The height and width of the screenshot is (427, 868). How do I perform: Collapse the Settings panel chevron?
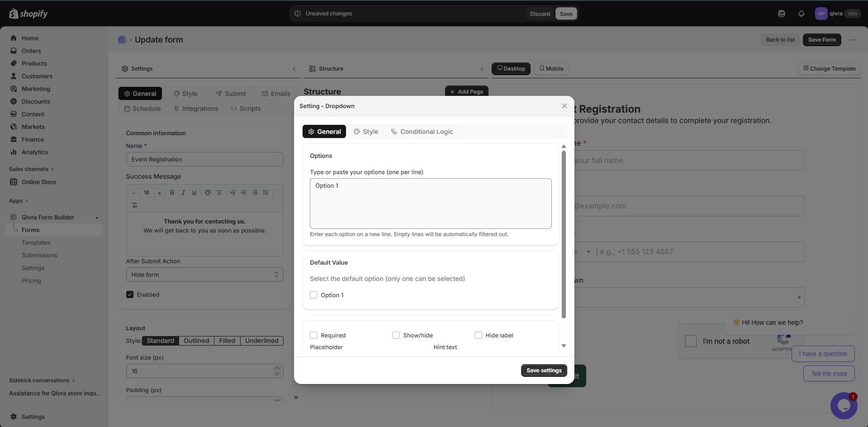point(294,69)
